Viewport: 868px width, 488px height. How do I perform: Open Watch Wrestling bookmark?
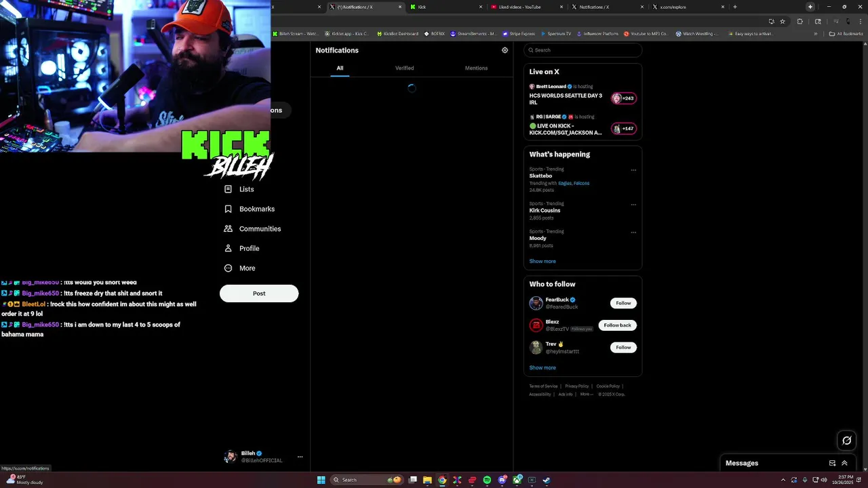[696, 34]
